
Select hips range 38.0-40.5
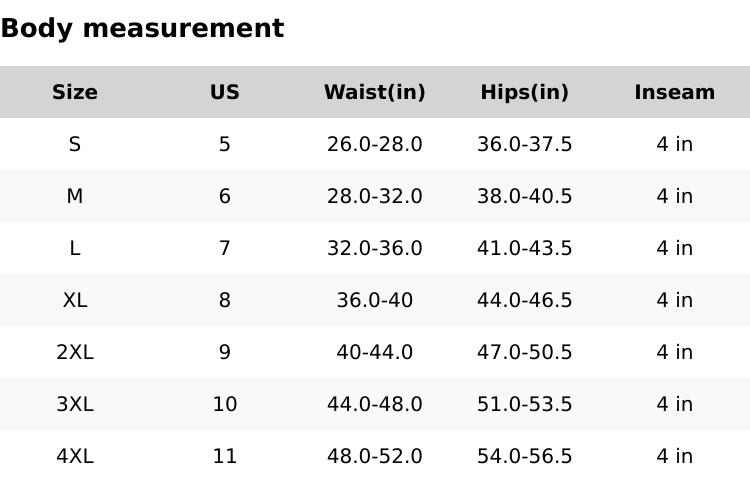coord(525,197)
